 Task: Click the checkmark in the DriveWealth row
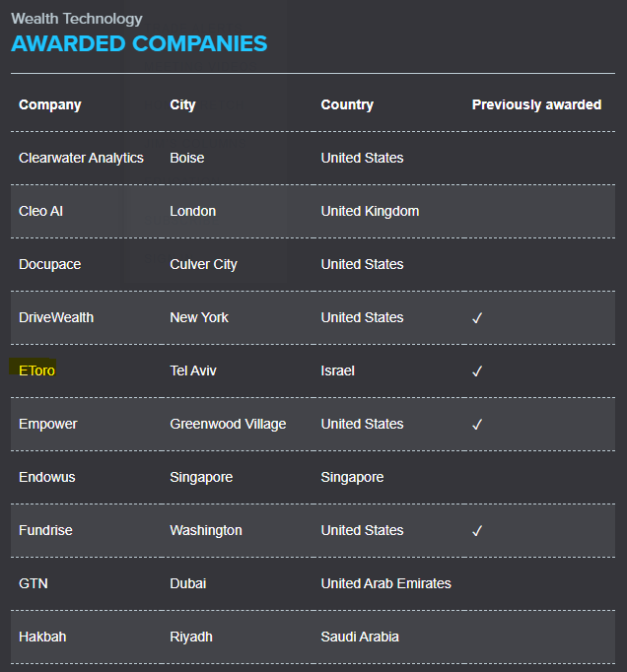[477, 318]
